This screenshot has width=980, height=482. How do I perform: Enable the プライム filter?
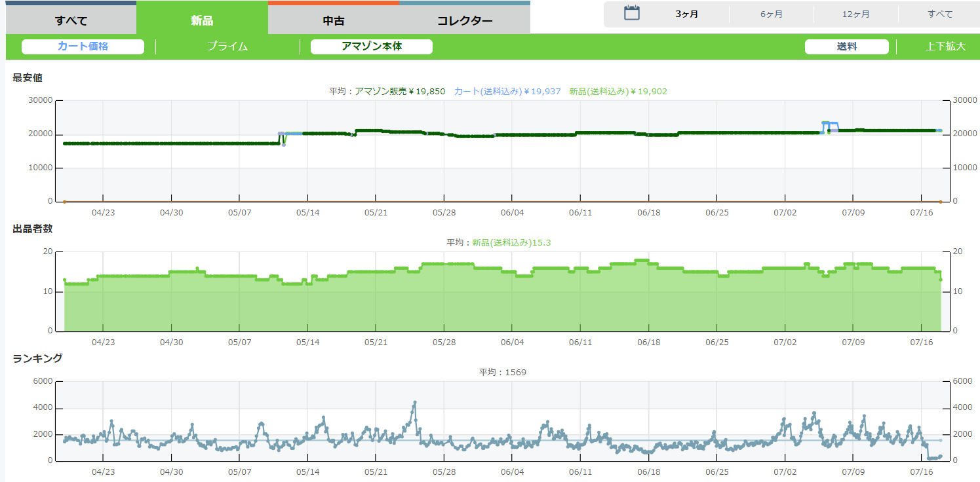227,46
